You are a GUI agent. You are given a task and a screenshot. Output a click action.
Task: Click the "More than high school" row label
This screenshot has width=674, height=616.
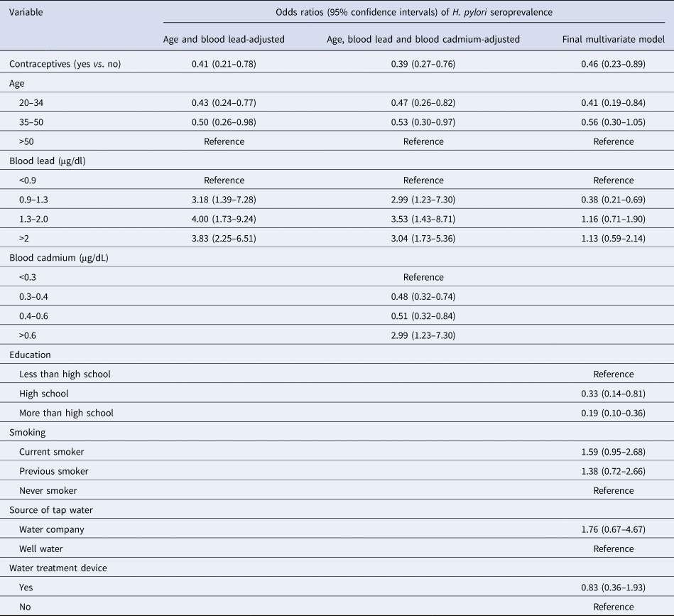pos(67,413)
